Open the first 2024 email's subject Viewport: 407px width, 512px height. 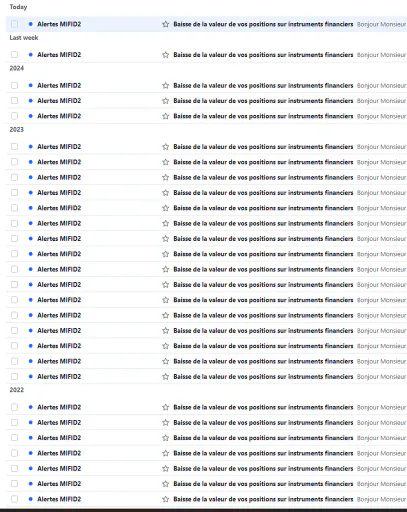tap(263, 85)
